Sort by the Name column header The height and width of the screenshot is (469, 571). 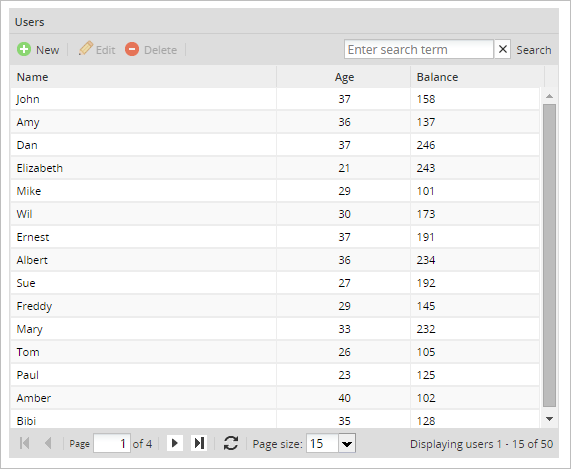tap(143, 77)
